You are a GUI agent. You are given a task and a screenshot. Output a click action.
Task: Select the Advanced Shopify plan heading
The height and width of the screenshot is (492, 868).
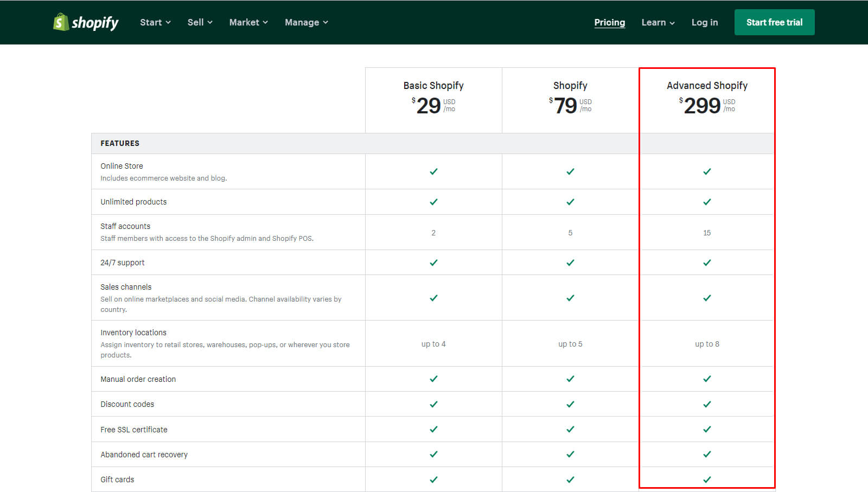(707, 86)
